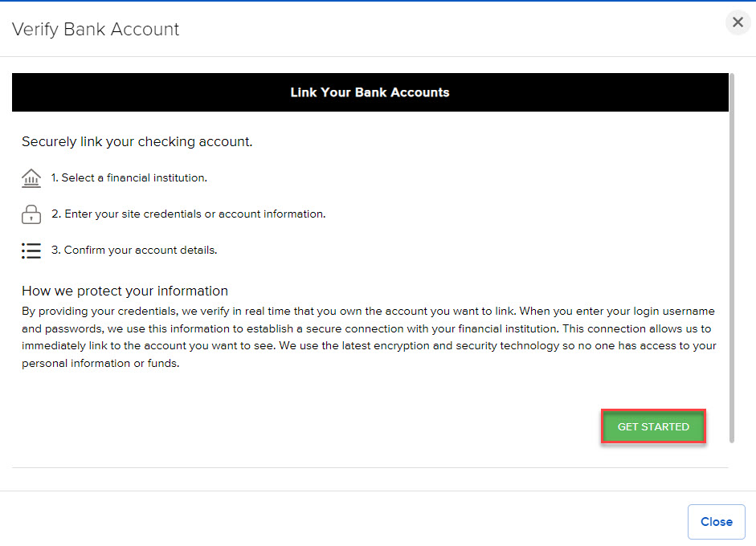
Task: Click the 'Confirm your account details' step text
Action: [134, 251]
